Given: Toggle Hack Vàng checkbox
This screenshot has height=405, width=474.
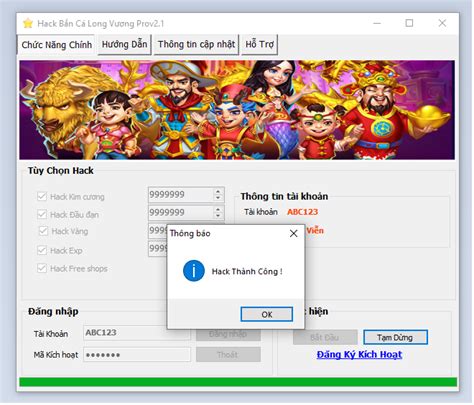Looking at the screenshot, I should point(43,231).
